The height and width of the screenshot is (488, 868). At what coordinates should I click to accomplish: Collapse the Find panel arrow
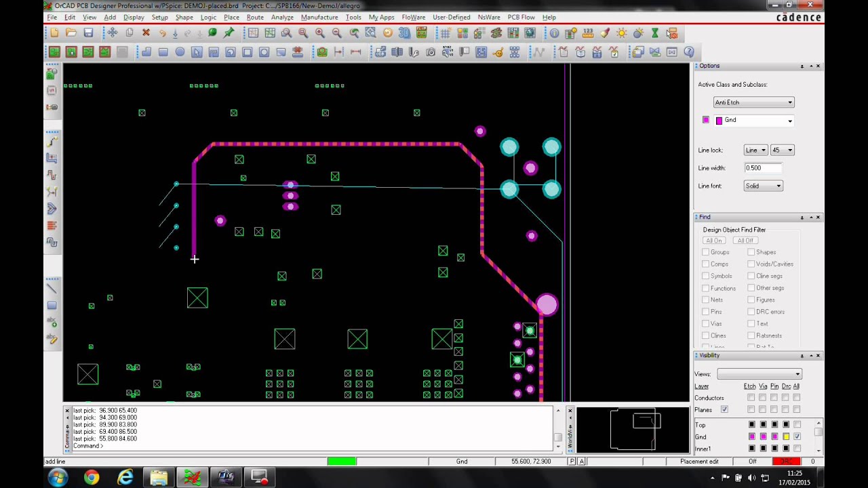pyautogui.click(x=810, y=217)
